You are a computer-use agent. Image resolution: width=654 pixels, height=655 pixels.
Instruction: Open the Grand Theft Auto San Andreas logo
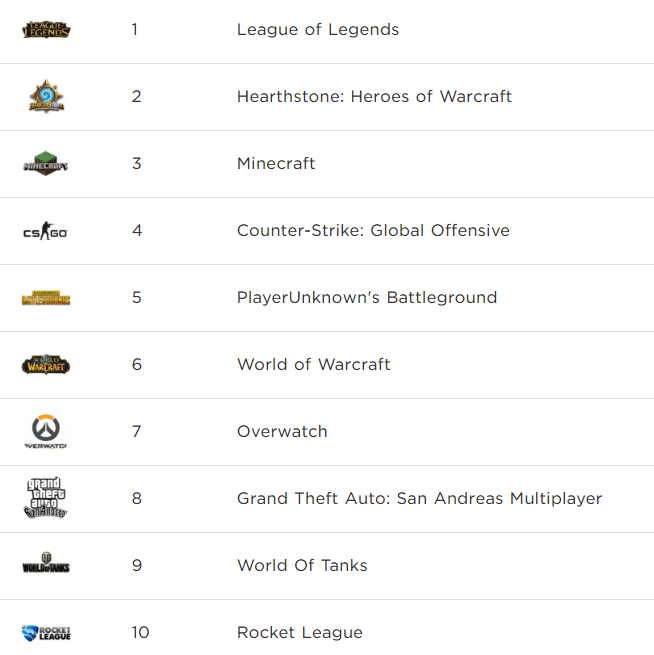click(x=46, y=498)
